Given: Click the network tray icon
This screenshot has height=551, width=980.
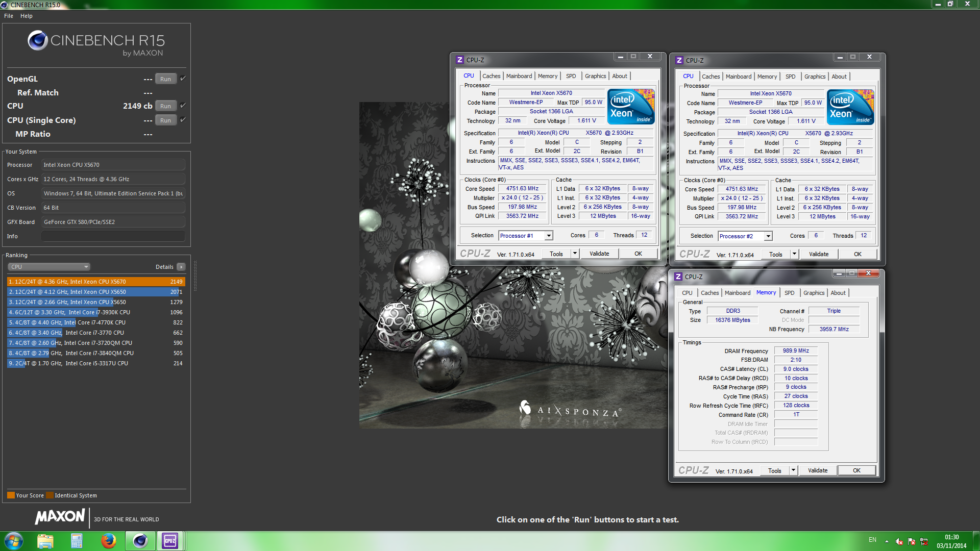Looking at the screenshot, I should click(924, 541).
